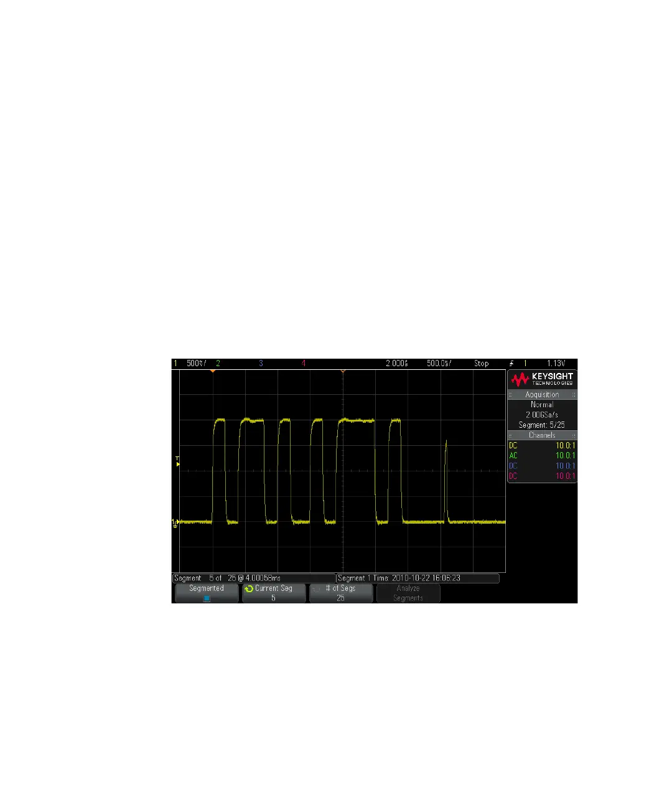Select green channel 2 label in top bar
The width and height of the screenshot is (672, 807).
tap(218, 363)
